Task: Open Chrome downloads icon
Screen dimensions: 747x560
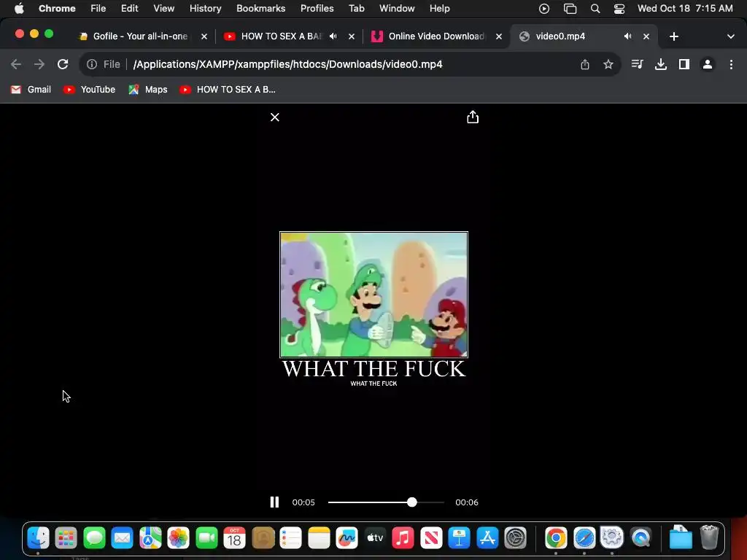Action: [x=661, y=64]
